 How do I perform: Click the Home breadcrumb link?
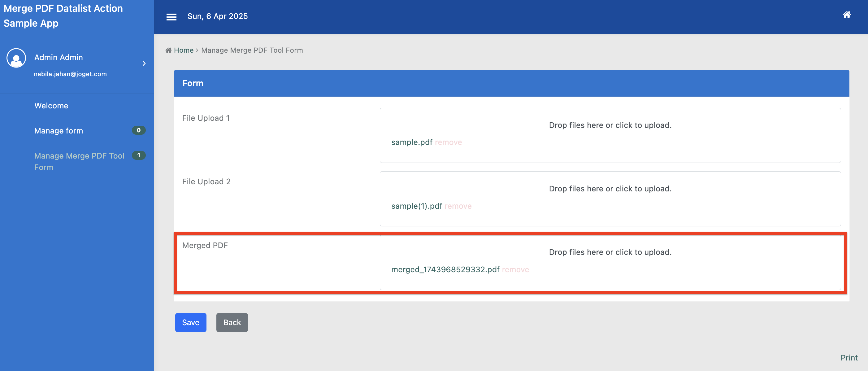(x=184, y=50)
